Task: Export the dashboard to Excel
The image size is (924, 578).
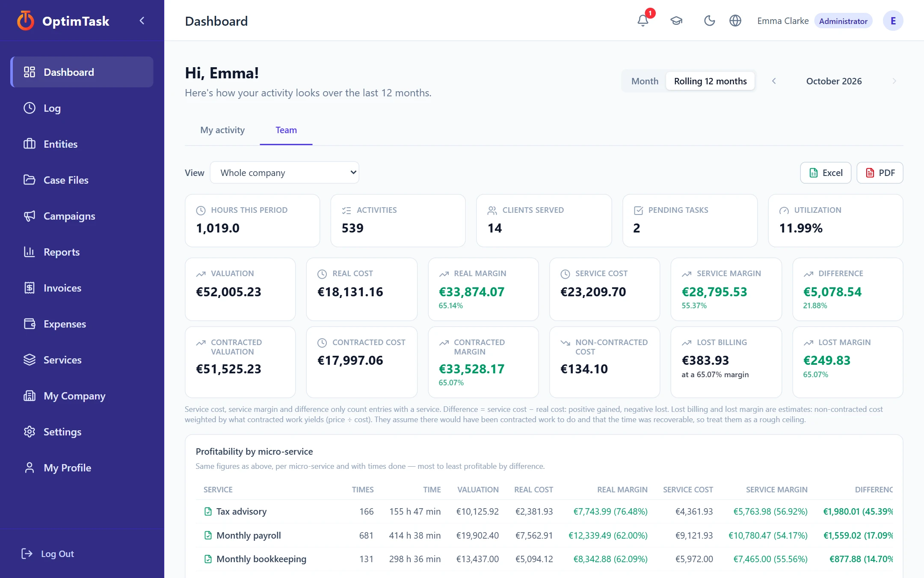Action: click(826, 173)
